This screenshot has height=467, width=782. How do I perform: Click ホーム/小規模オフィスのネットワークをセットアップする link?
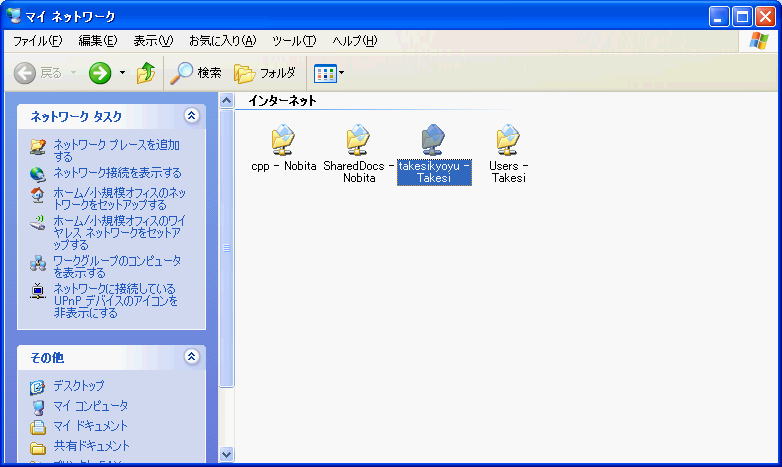click(120, 199)
